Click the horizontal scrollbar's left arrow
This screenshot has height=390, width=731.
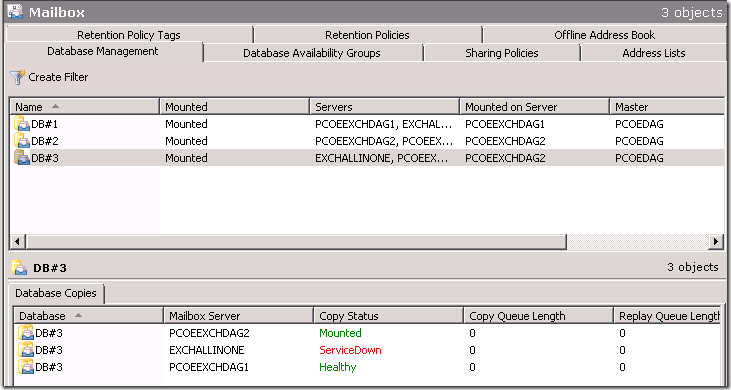(x=18, y=242)
